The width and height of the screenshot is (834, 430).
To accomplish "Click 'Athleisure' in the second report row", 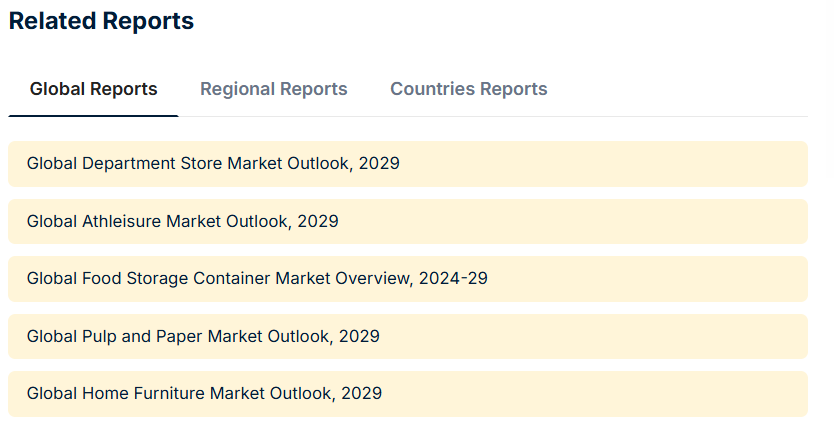I will click(121, 221).
